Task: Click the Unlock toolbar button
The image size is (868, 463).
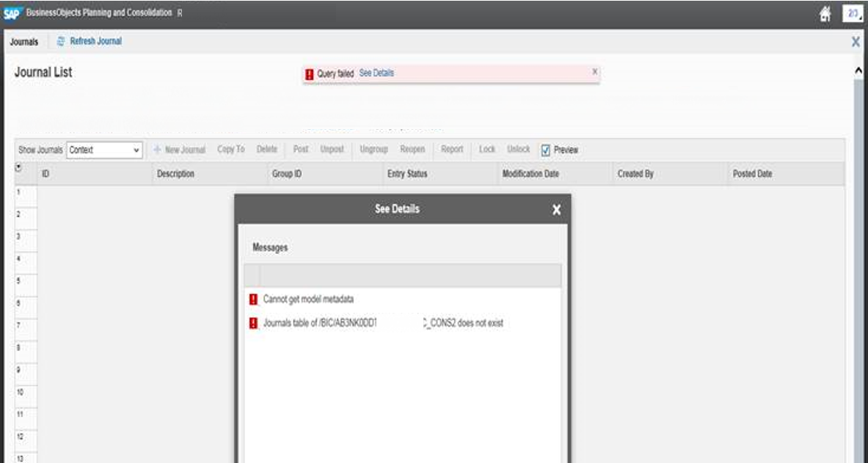Action: (x=519, y=150)
